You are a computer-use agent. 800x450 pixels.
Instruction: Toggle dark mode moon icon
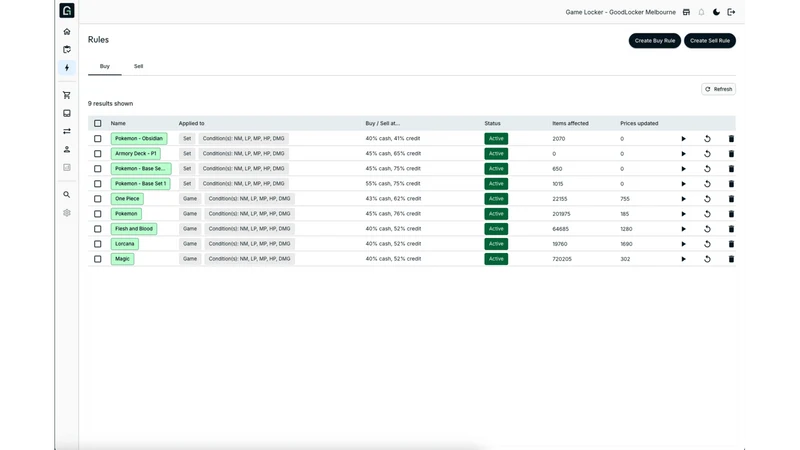pos(716,12)
